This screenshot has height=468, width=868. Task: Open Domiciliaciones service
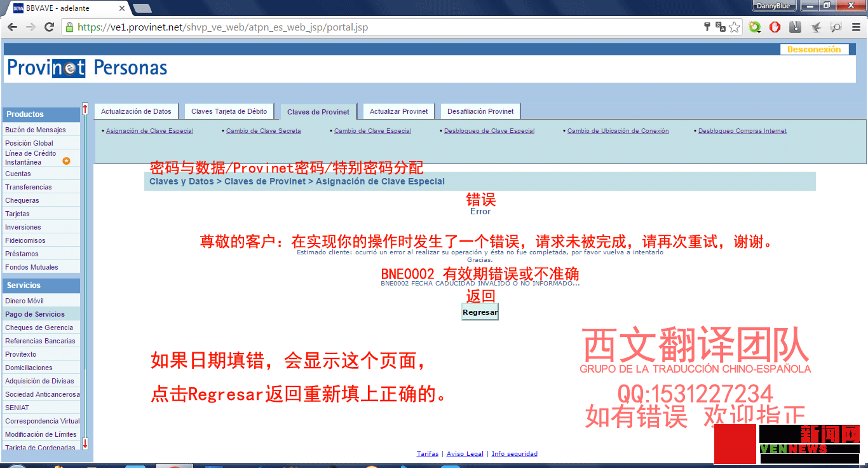[x=41, y=368]
